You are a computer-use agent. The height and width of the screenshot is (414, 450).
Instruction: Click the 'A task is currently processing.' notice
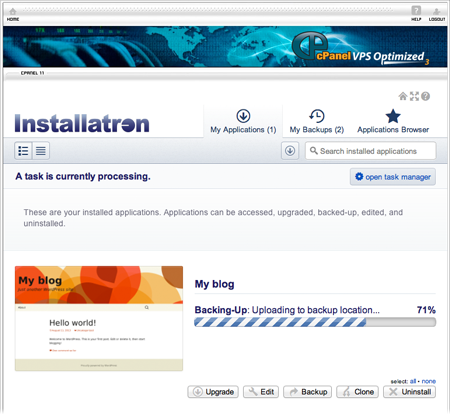click(83, 176)
